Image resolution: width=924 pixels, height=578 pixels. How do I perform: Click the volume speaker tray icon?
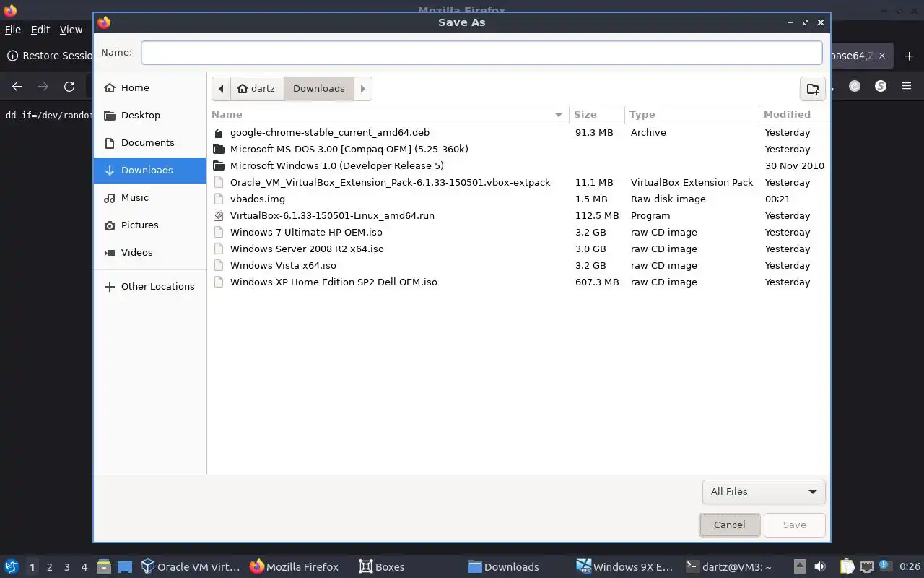(820, 566)
